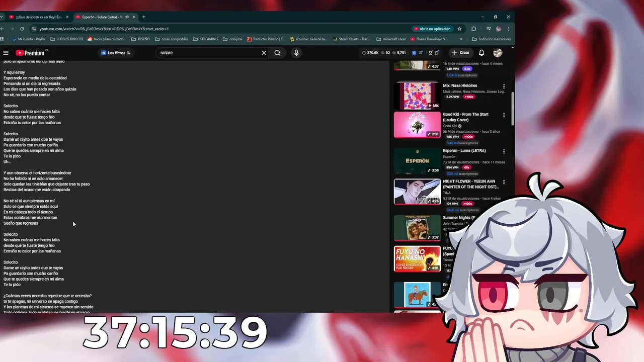Mute the Solare tab audio icon
The image size is (644, 362).
click(x=127, y=17)
